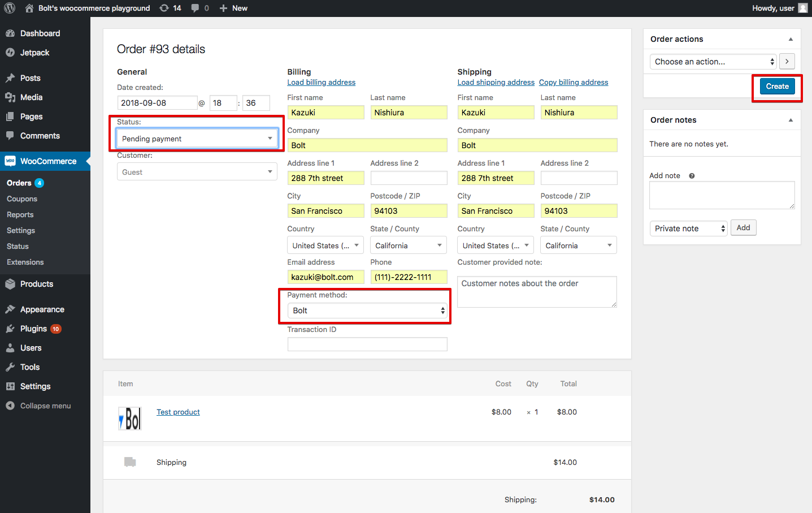Click the Add note textarea

[x=722, y=195]
